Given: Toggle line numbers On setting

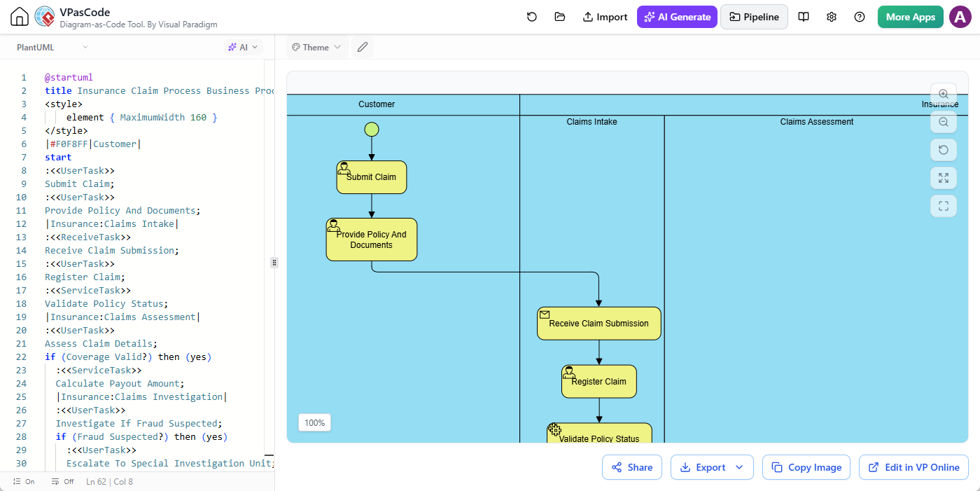Looking at the screenshot, I should 24,482.
